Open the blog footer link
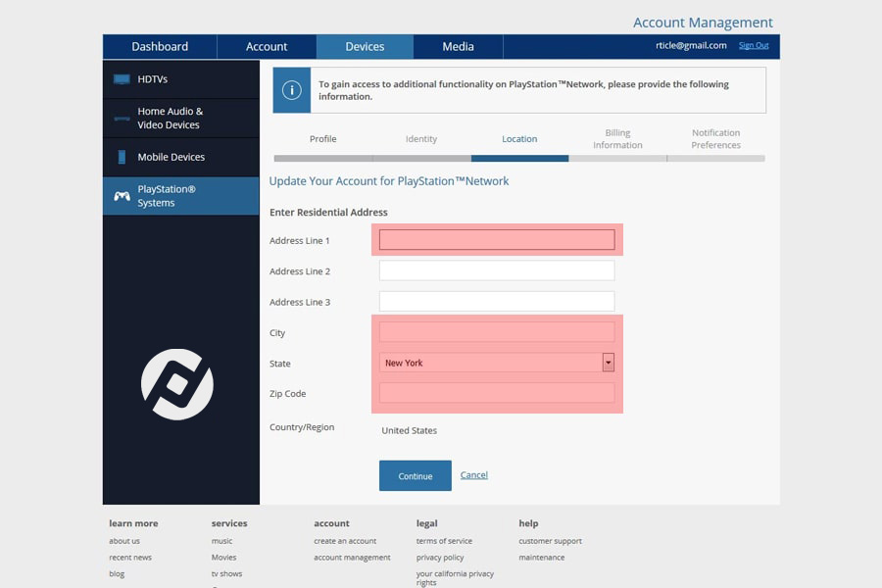Image resolution: width=882 pixels, height=588 pixels. [x=117, y=574]
